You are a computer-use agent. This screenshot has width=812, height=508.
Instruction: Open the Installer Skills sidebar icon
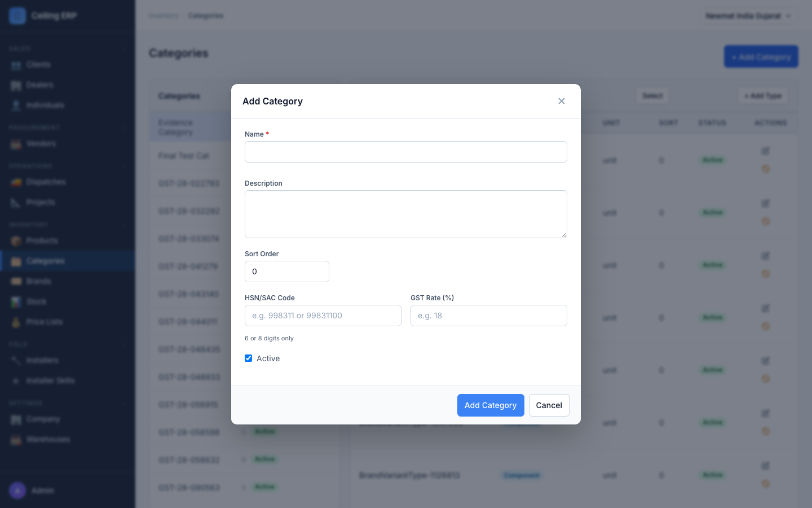coord(16,381)
